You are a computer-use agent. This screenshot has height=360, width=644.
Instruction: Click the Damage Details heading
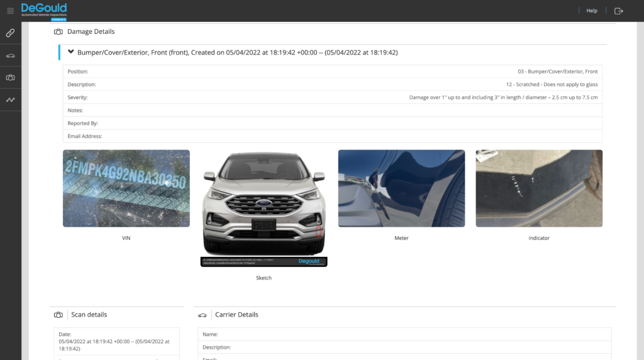tap(91, 31)
